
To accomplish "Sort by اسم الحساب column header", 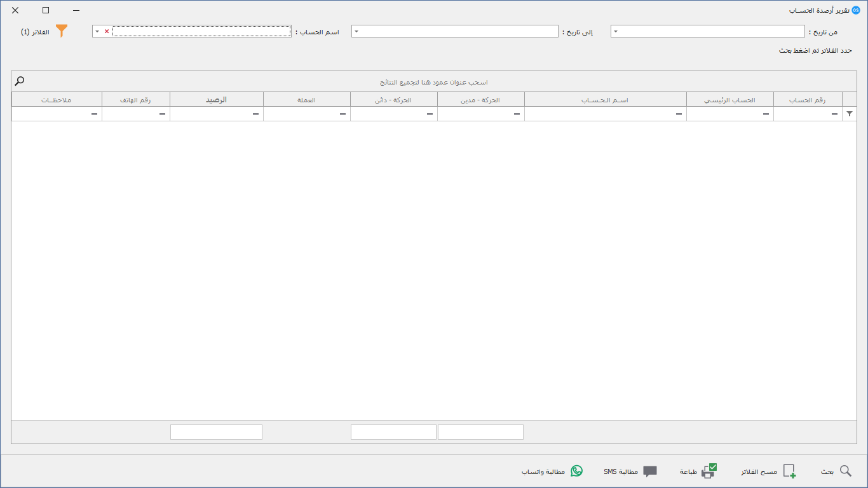I will 606,100.
